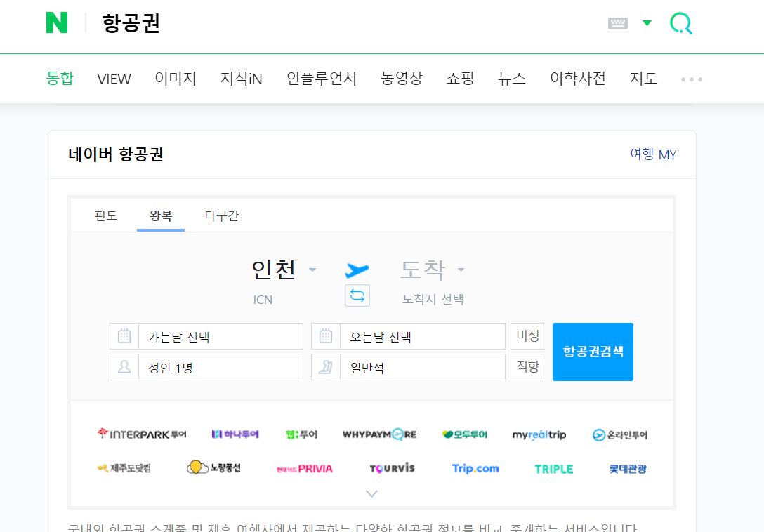764x532 pixels.
Task: Open the 일반석 seat class selector
Action: pos(423,367)
